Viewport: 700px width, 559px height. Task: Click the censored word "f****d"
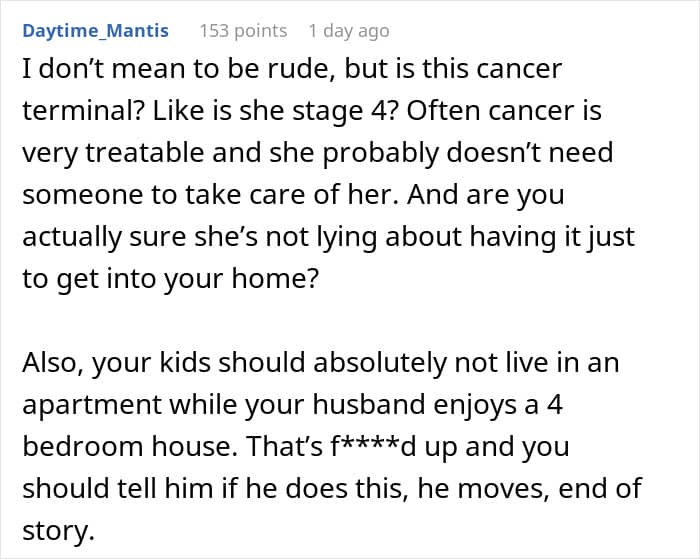(x=373, y=446)
